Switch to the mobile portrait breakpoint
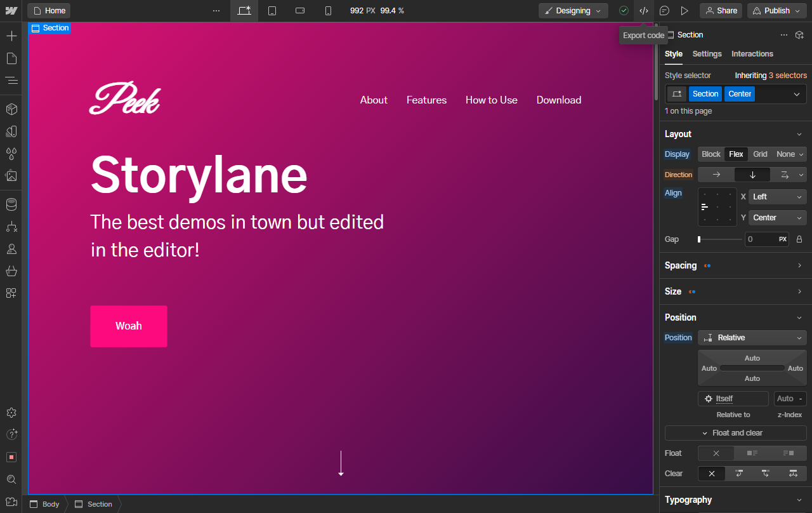 point(328,11)
